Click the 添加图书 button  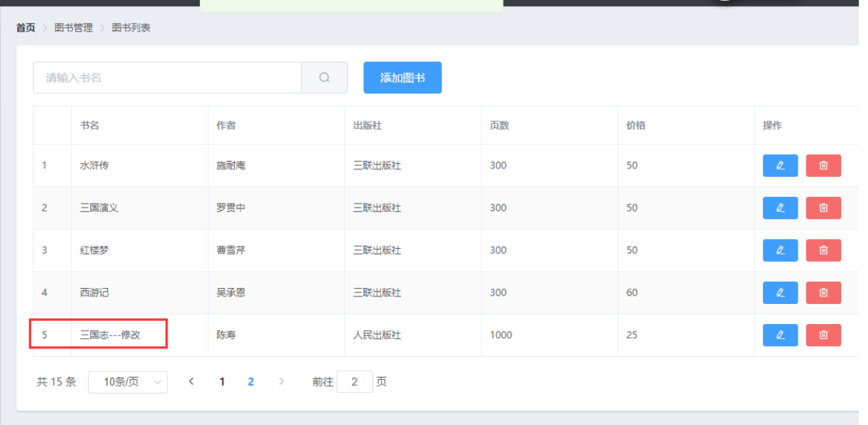point(403,77)
